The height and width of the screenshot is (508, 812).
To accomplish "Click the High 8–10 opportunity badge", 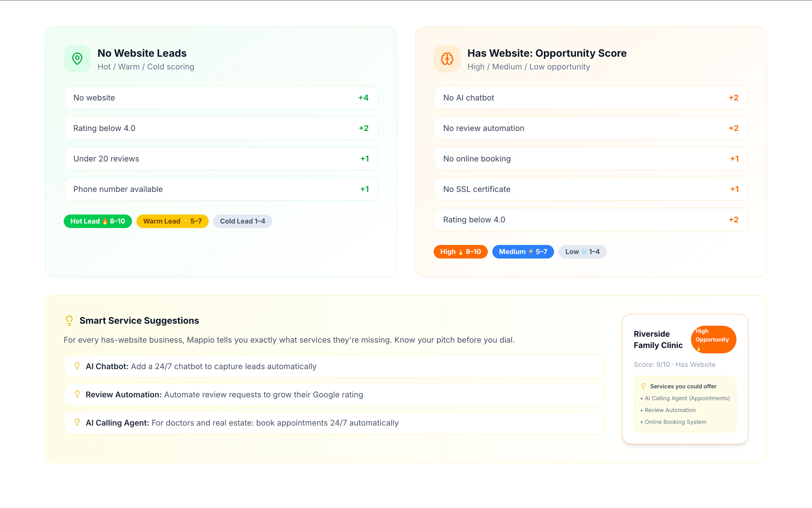I will point(460,252).
